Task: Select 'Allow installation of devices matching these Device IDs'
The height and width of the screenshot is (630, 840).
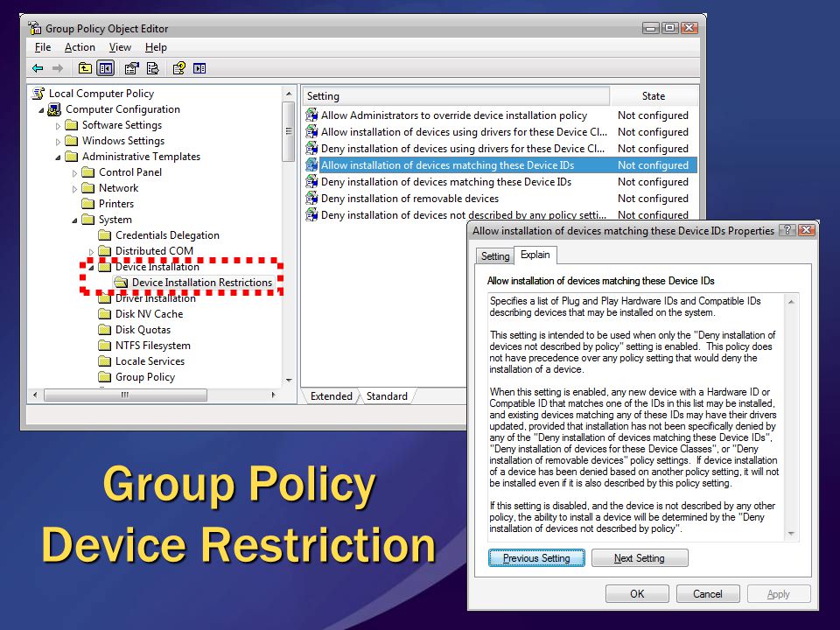Action: tap(500, 165)
